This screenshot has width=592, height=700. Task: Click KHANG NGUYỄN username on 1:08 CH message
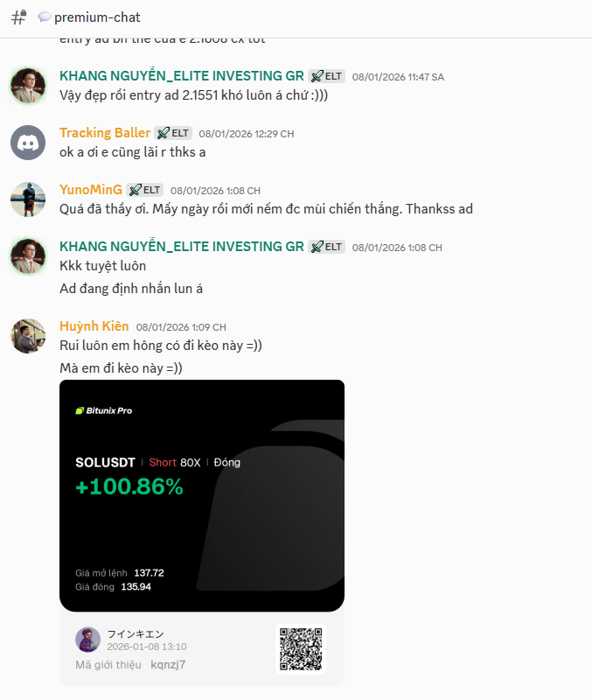coord(182,247)
